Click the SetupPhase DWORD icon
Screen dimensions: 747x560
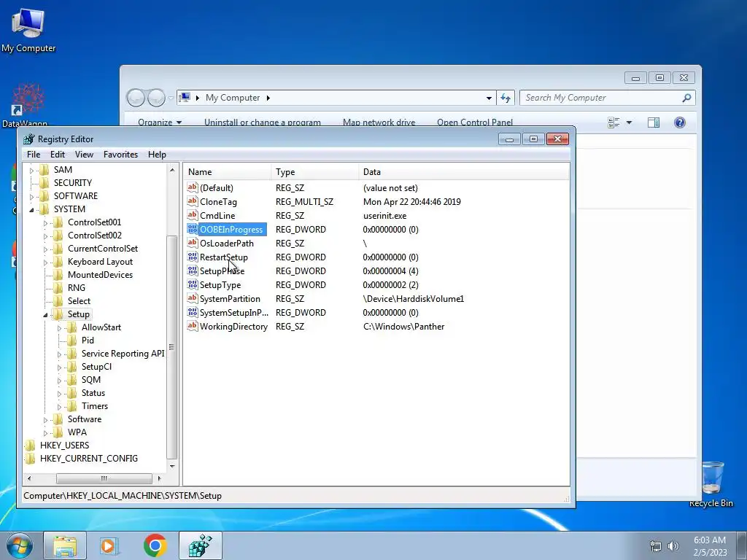click(x=193, y=271)
